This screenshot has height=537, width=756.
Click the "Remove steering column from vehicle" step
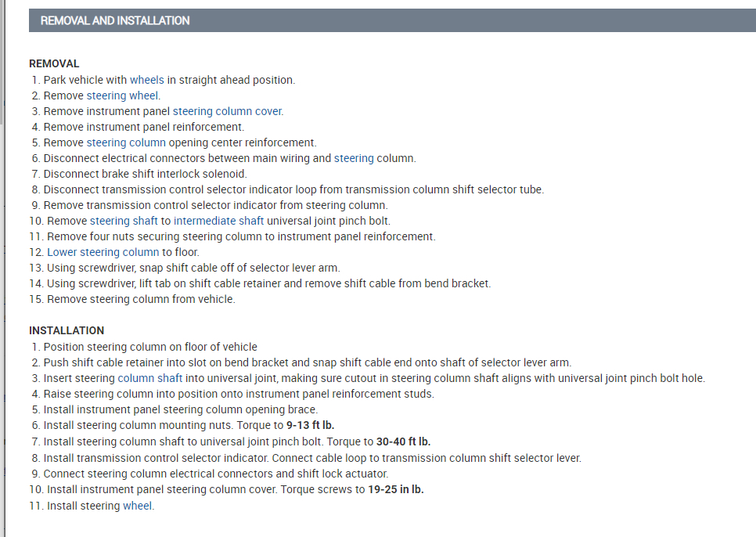(x=141, y=299)
